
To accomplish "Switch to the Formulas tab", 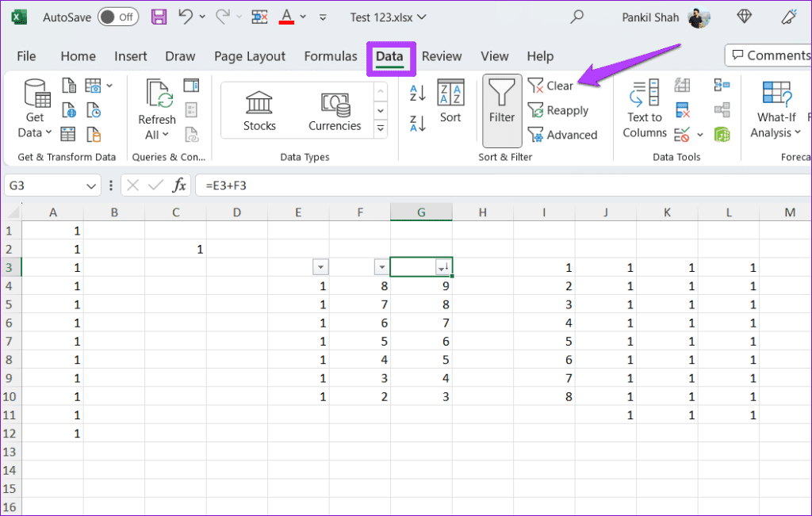I will [331, 56].
